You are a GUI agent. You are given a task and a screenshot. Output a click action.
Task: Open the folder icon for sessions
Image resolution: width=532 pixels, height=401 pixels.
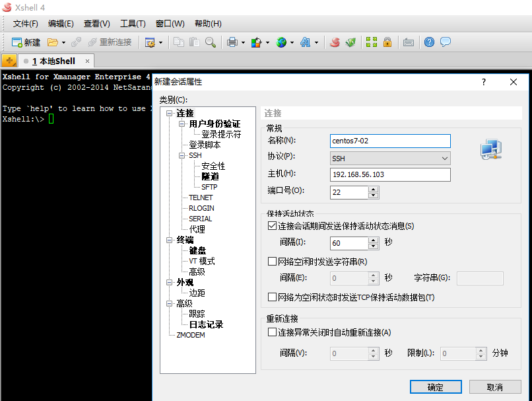(52, 42)
